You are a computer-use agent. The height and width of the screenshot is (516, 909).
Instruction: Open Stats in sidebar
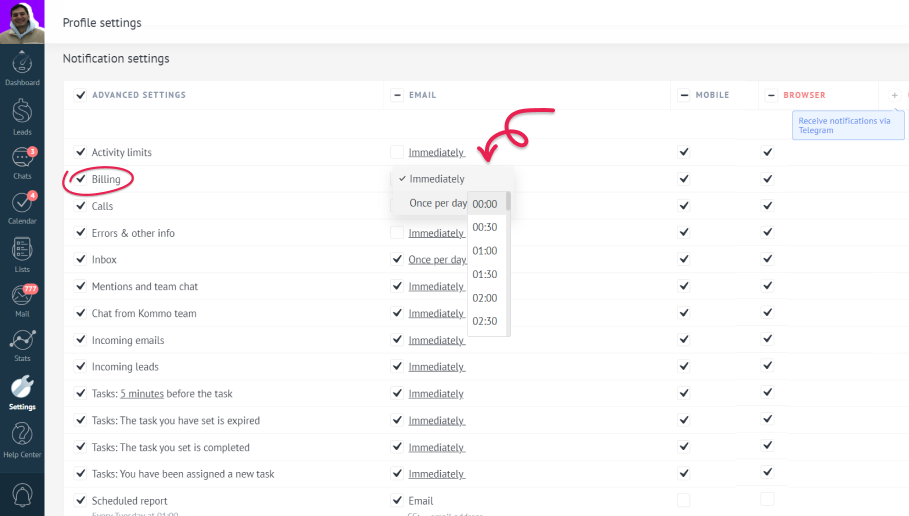tap(22, 346)
